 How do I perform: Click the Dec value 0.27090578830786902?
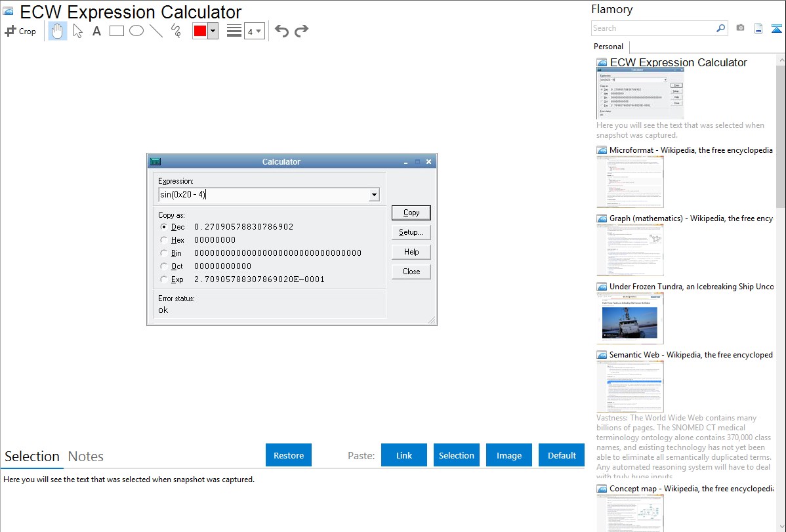click(x=243, y=226)
